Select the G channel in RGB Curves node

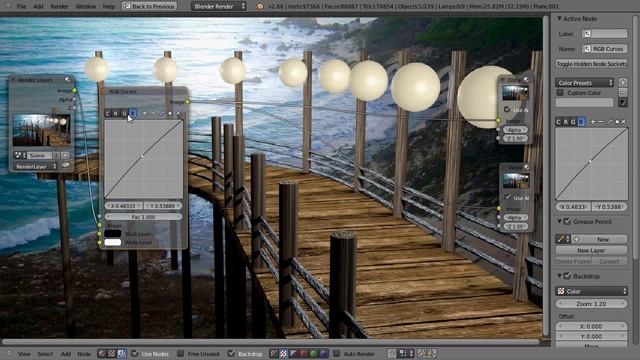124,113
